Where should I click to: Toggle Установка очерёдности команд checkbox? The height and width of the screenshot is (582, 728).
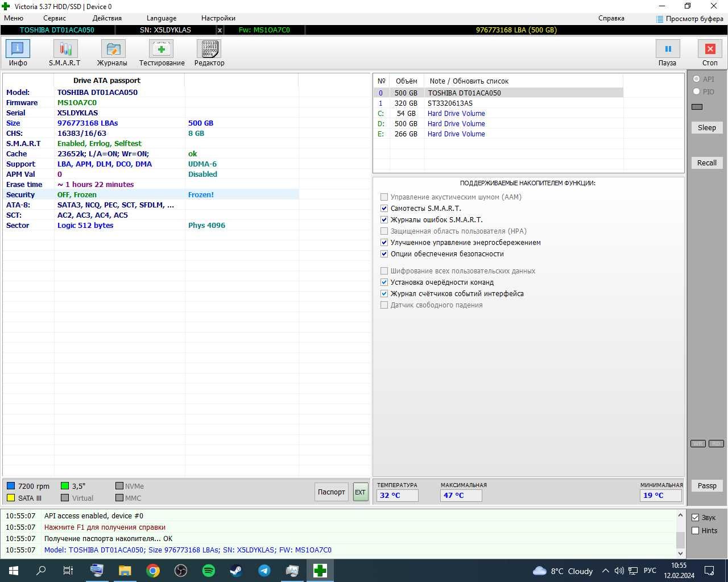384,282
